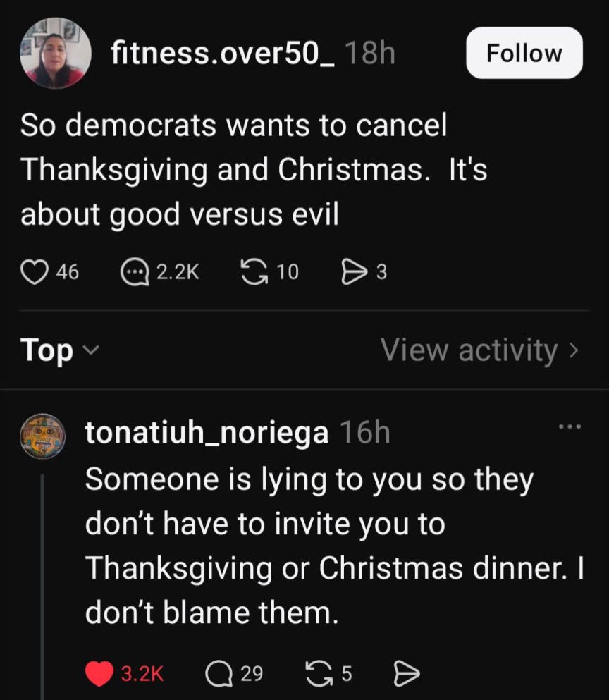609x700 pixels.
Task: Open replies via the 2.2K comment bubble
Action: click(135, 272)
